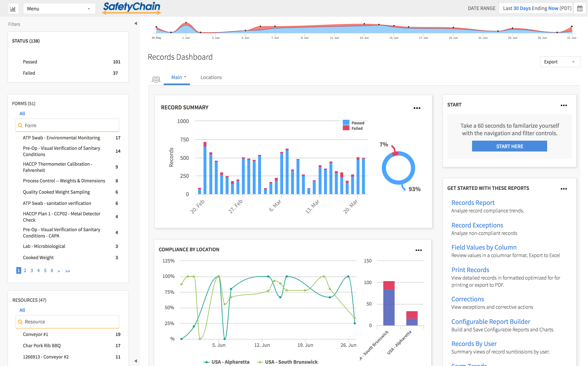Switch to the Locations tab
The width and height of the screenshot is (588, 366).
pos(211,77)
